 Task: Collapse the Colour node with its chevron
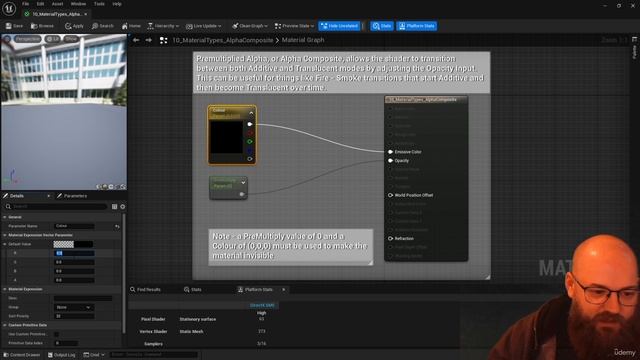point(251,113)
